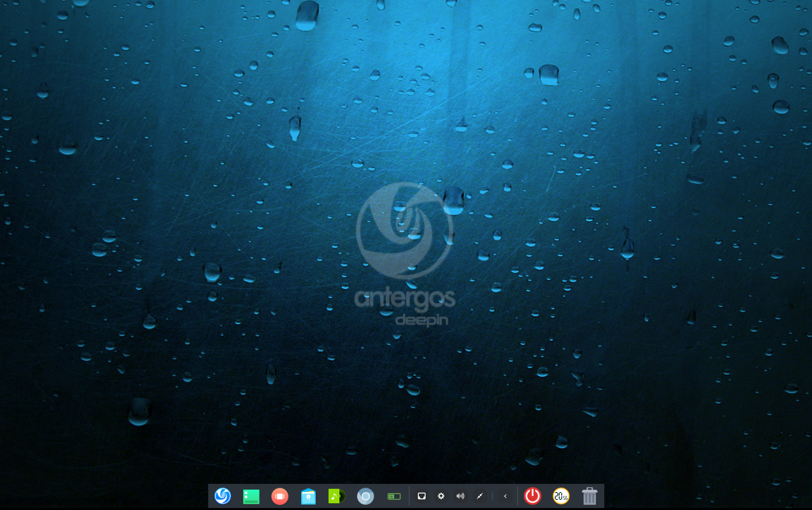Viewport: 812px width, 510px height.
Task: Click the separator left of network icon
Action: [x=410, y=496]
